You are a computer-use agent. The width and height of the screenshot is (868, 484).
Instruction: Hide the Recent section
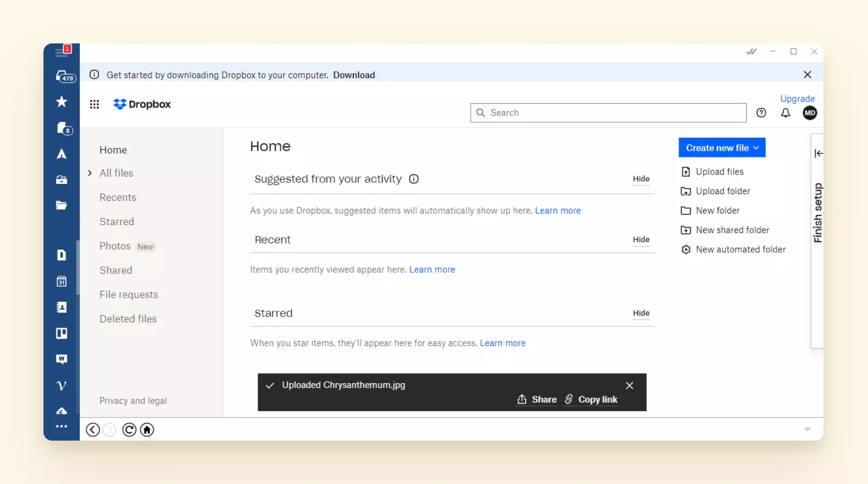641,240
